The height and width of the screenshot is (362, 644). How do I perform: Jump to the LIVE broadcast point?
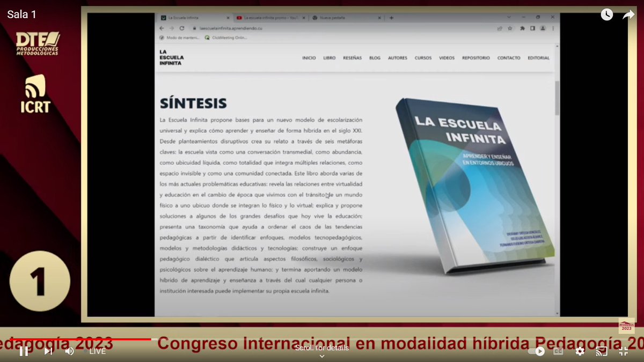97,351
